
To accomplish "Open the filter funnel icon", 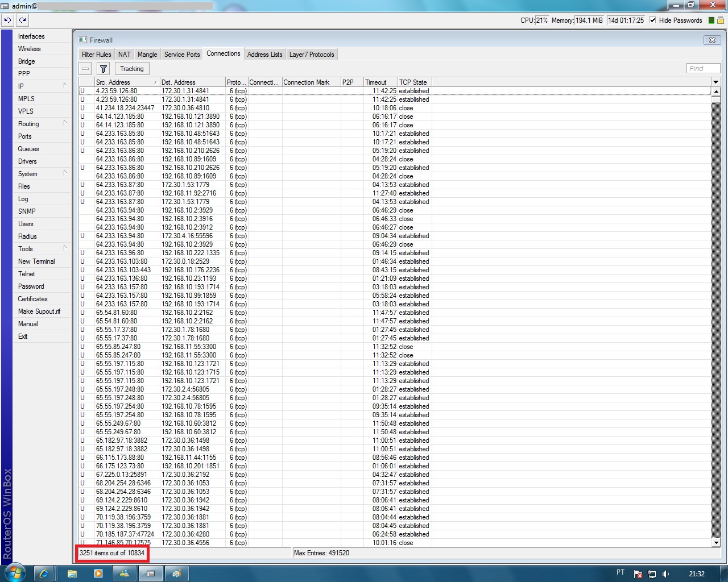I will coord(103,68).
